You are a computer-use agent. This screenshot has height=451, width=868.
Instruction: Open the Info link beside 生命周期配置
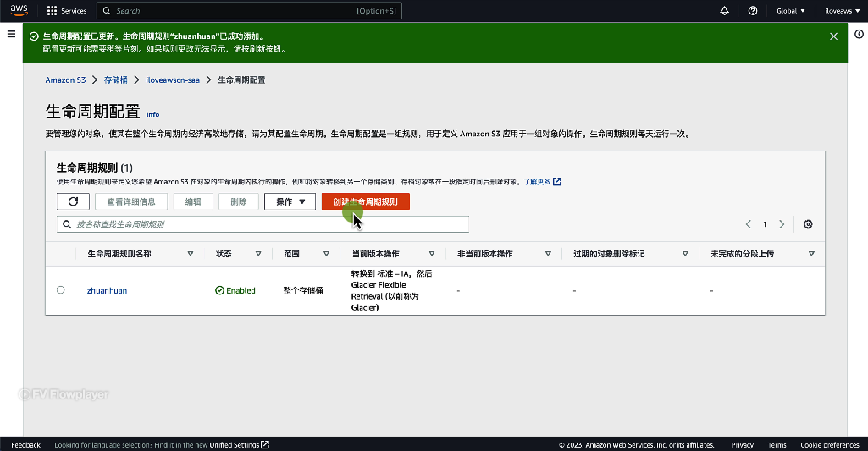pyautogui.click(x=152, y=114)
